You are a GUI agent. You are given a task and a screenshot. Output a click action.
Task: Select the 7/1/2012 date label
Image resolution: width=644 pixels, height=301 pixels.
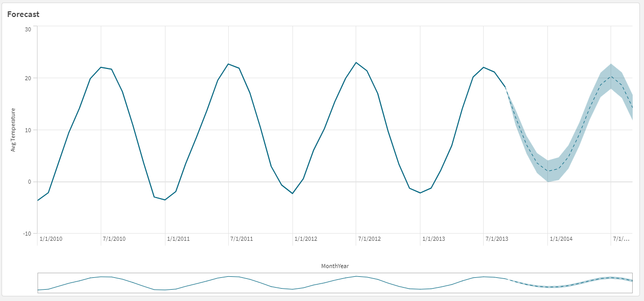(370, 239)
